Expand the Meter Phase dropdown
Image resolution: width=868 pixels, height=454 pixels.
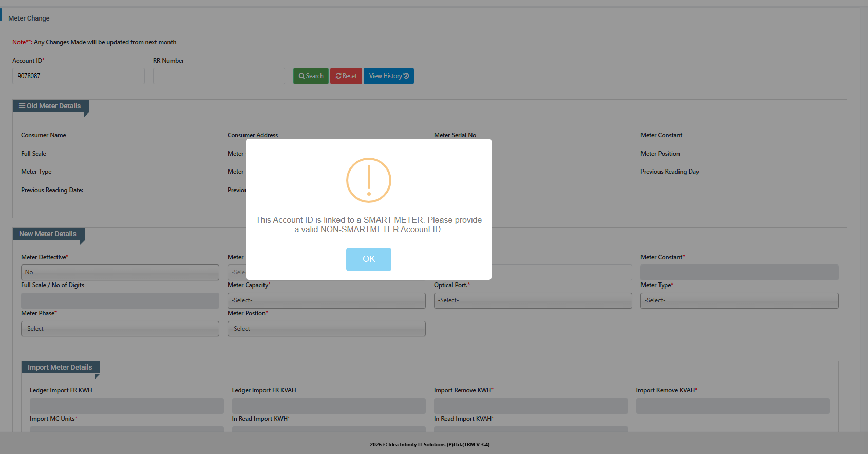coord(120,329)
